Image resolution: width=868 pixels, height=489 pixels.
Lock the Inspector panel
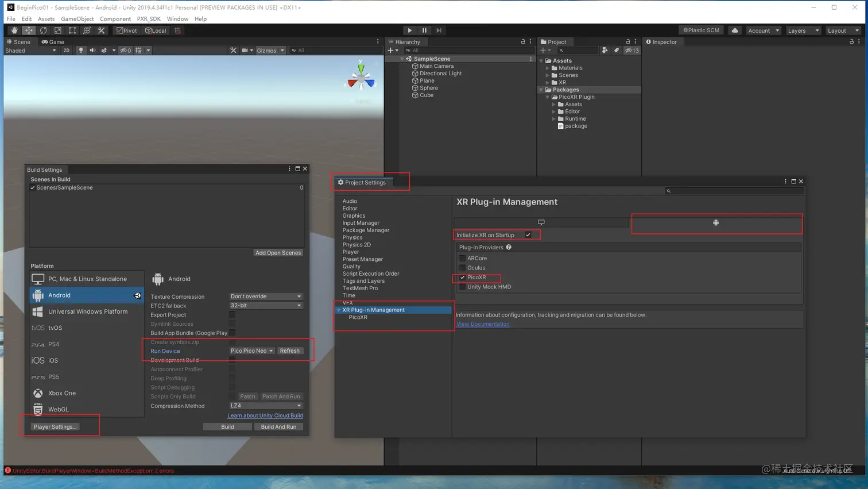pyautogui.click(x=851, y=41)
